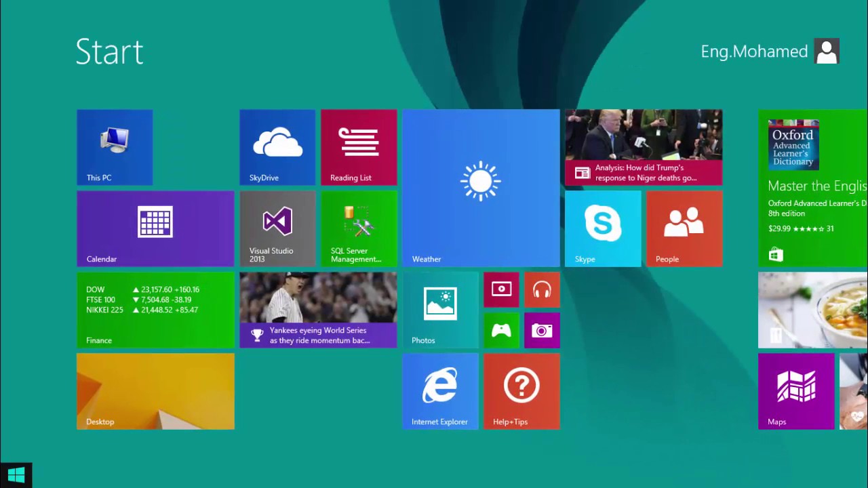Open the small Video tile

[501, 289]
